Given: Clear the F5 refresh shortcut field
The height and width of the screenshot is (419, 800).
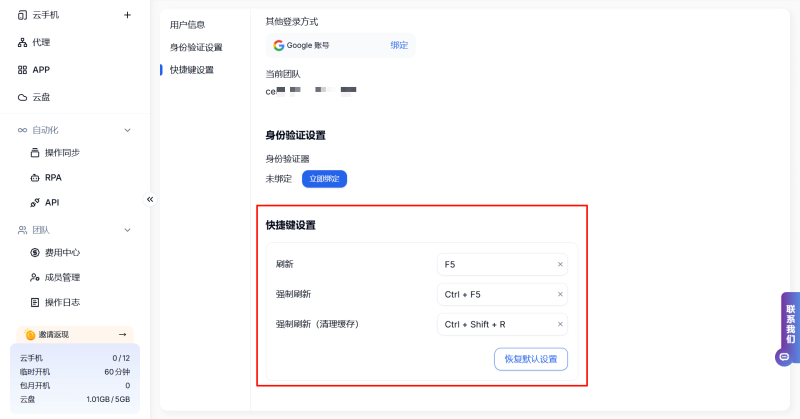Looking at the screenshot, I should tap(560, 265).
